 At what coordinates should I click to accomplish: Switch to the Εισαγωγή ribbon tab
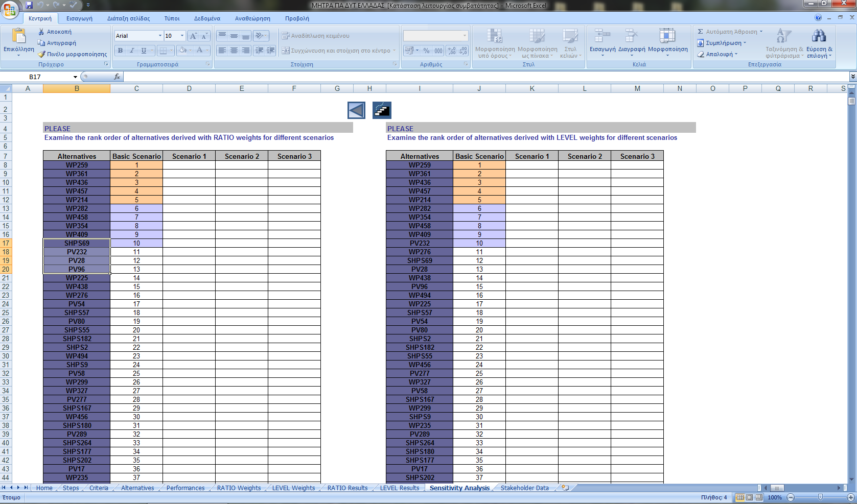[x=79, y=18]
